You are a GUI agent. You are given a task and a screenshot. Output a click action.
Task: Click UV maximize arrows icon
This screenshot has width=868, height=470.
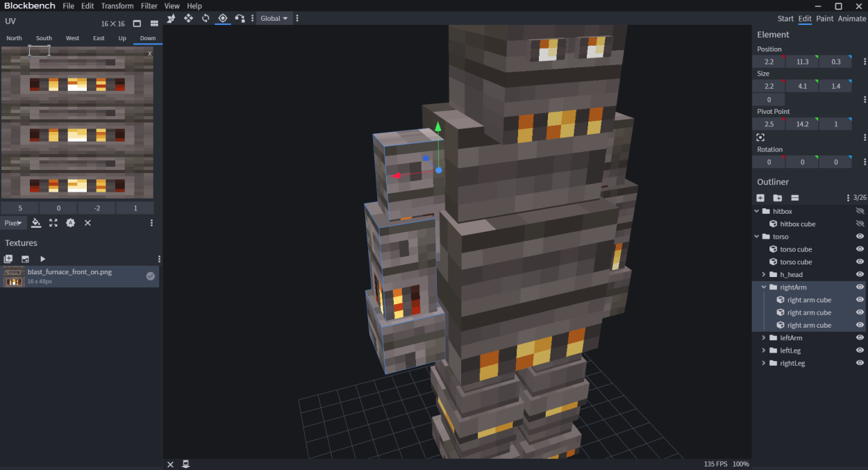53,223
